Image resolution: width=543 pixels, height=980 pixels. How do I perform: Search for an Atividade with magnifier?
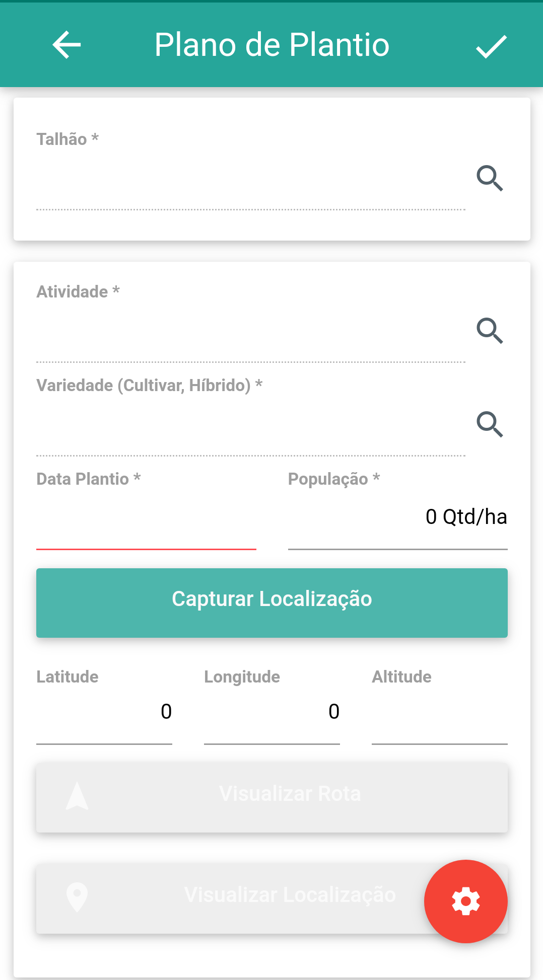click(490, 331)
